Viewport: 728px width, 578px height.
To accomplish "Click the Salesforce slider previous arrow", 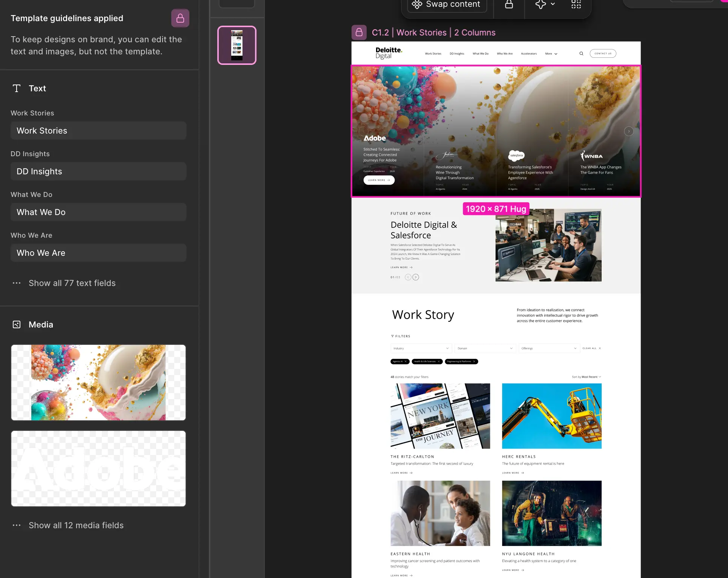I will (408, 277).
